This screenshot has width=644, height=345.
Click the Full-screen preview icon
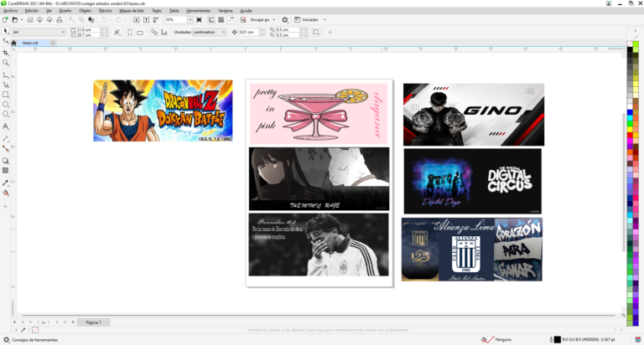(200, 20)
